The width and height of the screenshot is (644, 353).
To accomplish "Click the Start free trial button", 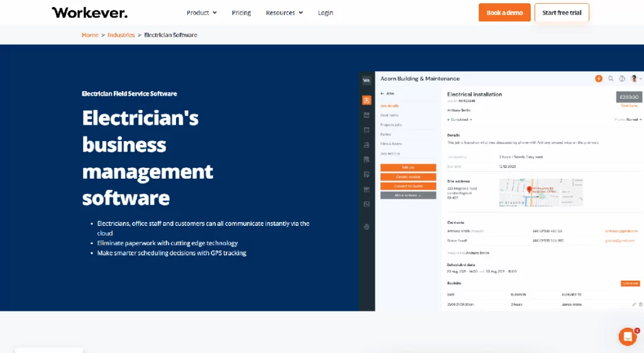I will [x=562, y=13].
